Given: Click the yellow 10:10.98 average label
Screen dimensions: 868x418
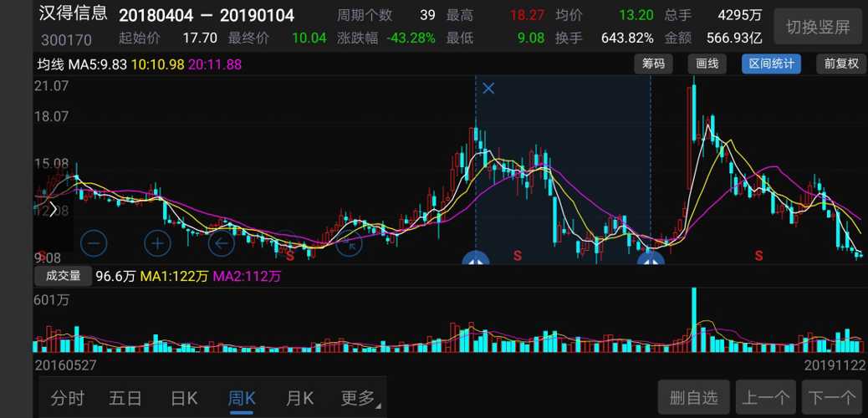Looking at the screenshot, I should pos(157,64).
